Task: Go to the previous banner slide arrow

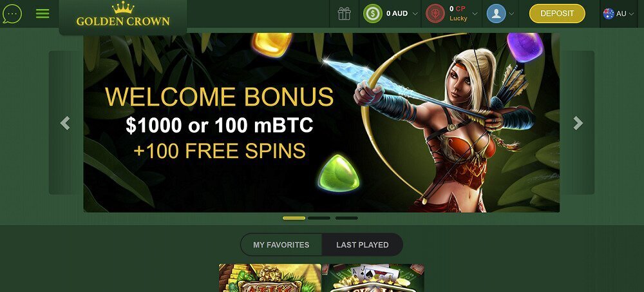Action: [65, 122]
